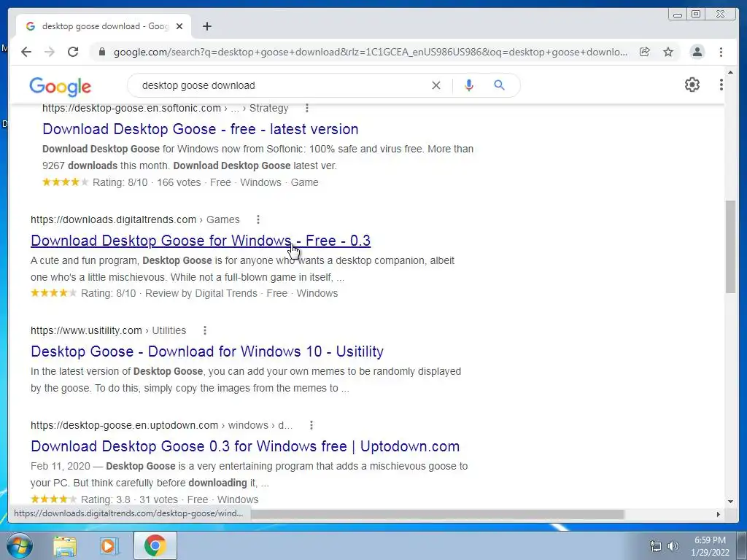Launch Windows Media Player from taskbar
The image size is (747, 560).
(x=109, y=545)
